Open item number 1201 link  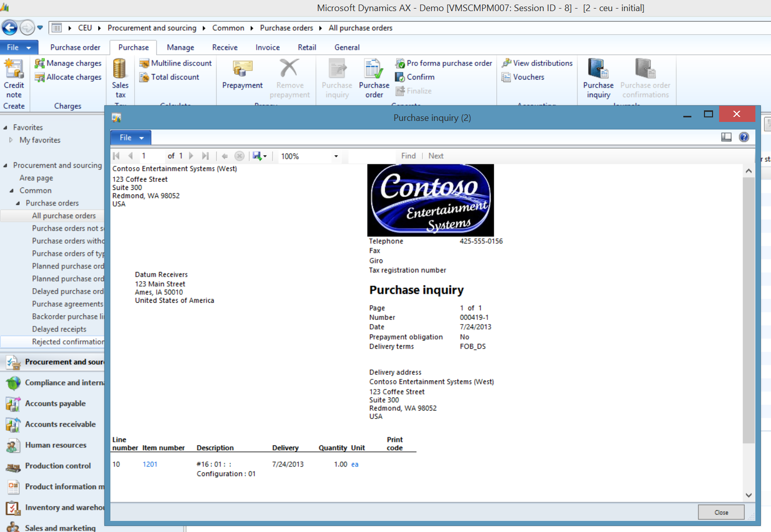(x=150, y=464)
